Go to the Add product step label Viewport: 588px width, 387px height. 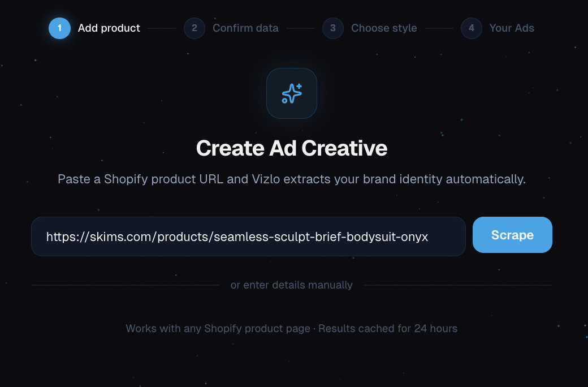(109, 28)
